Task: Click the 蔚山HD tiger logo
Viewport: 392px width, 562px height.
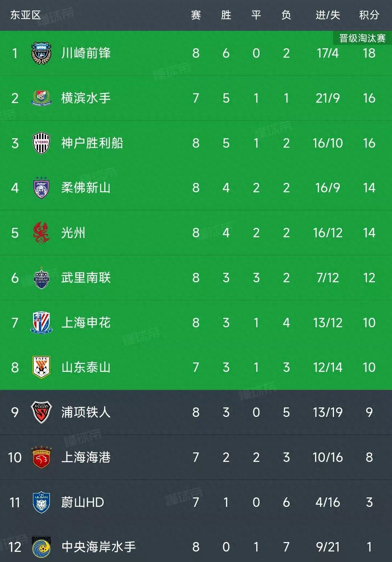Action: 41,502
